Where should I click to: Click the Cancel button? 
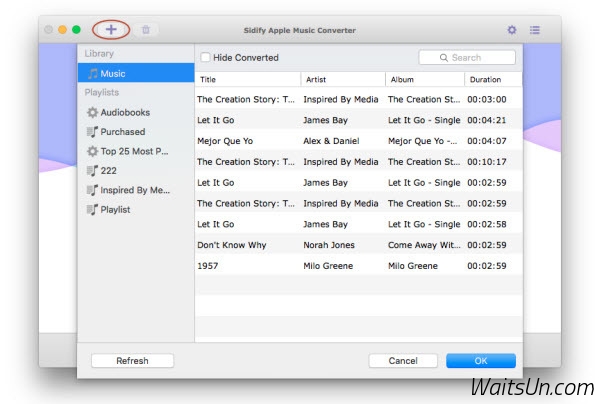coord(403,361)
